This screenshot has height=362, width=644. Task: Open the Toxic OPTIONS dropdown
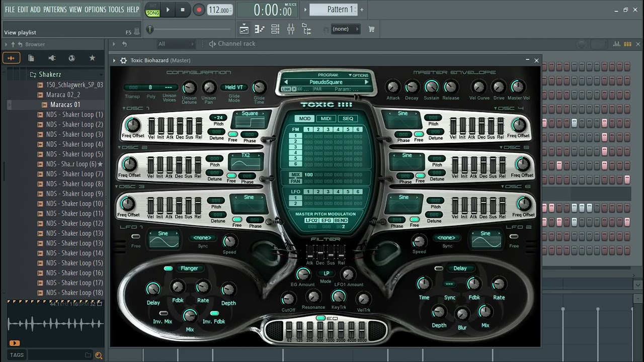[358, 75]
